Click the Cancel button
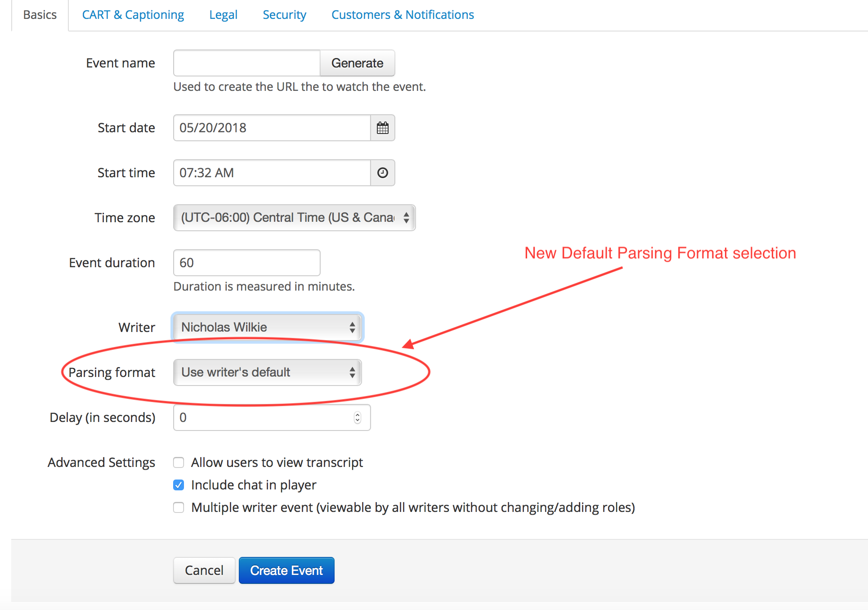 (204, 570)
